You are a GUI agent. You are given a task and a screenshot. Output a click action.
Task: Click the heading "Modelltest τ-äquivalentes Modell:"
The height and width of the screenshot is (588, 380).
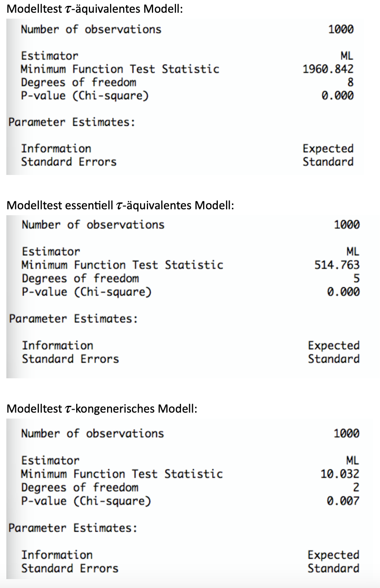point(95,8)
